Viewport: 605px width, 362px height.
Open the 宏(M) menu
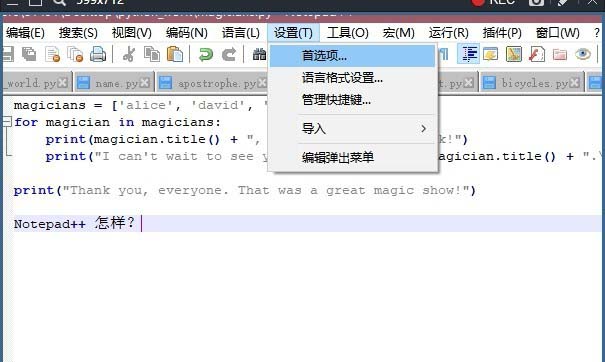pos(399,33)
